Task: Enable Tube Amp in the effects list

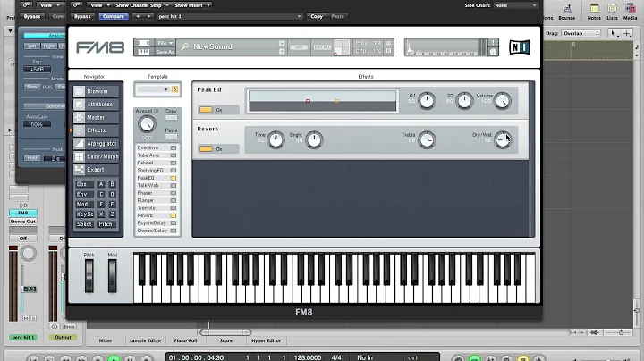Action: [174, 155]
